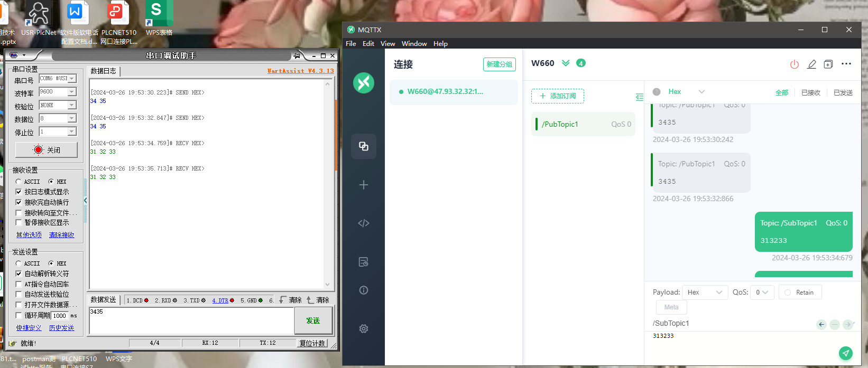
Task: Open the 数据位 dropdown
Action: pyautogui.click(x=58, y=118)
